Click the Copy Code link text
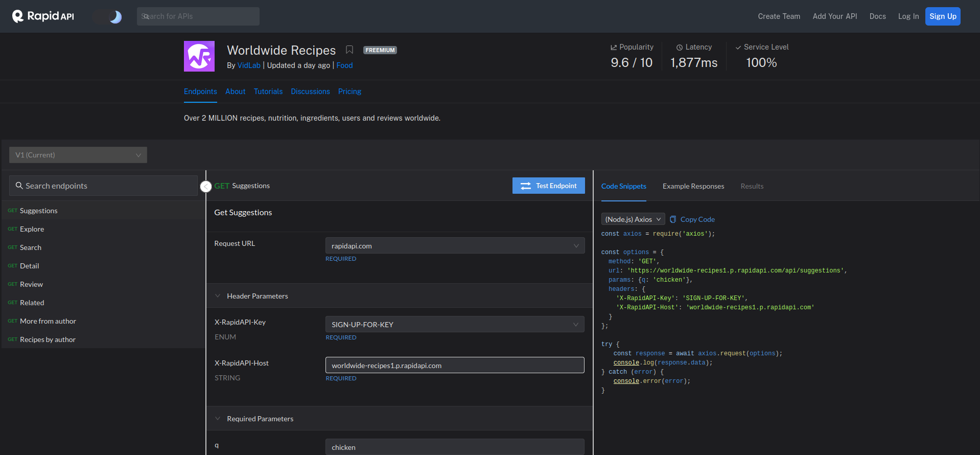Image resolution: width=980 pixels, height=455 pixels. (x=697, y=219)
